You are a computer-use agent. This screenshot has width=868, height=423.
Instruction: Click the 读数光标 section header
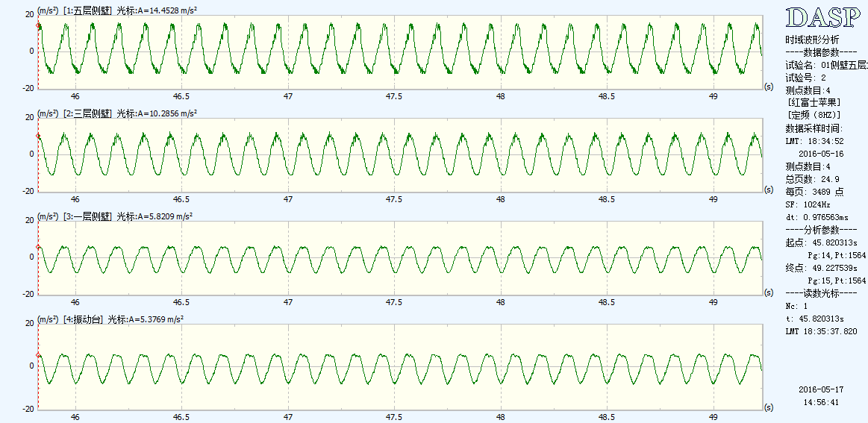822,293
